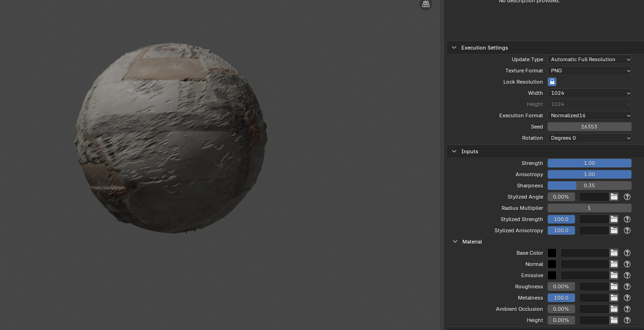Viewport: 644px width, 330px height.
Task: Click help icon next to Stylized Strength
Action: click(627, 219)
